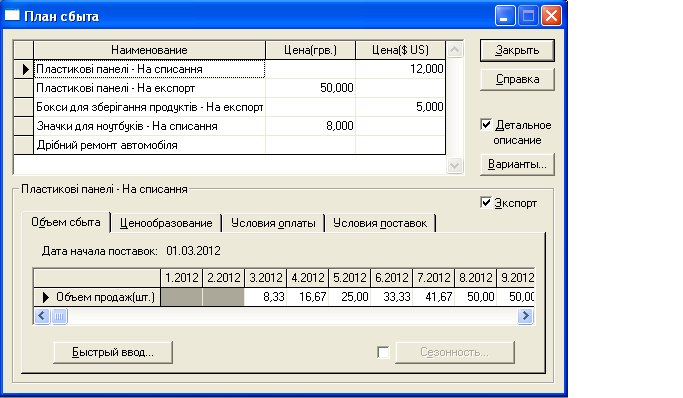
Task: Minimize the План сбыта window
Action: click(505, 16)
